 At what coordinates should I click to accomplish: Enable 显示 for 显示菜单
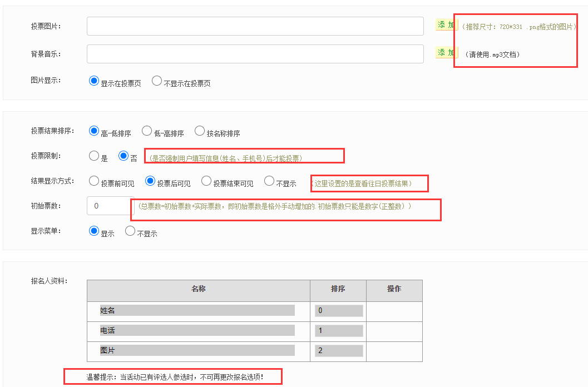click(94, 231)
